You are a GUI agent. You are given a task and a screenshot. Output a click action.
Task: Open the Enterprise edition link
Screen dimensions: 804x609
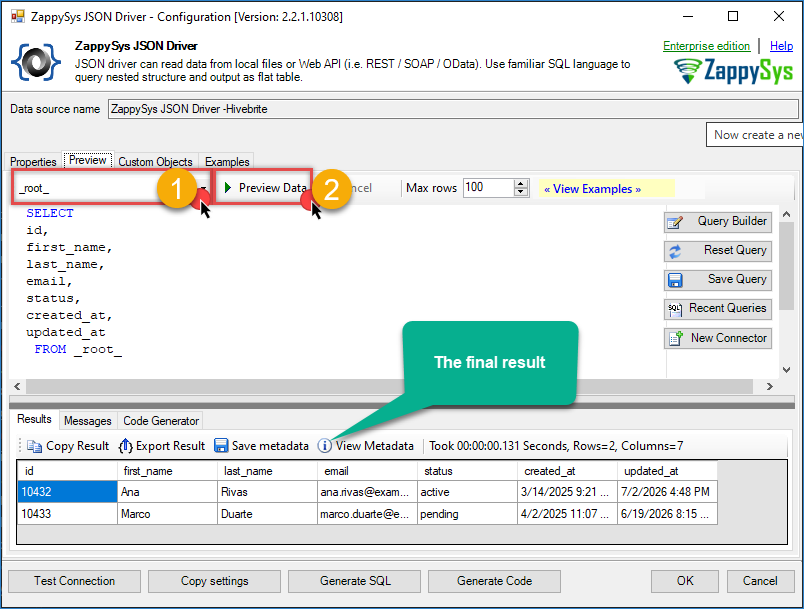(x=707, y=46)
